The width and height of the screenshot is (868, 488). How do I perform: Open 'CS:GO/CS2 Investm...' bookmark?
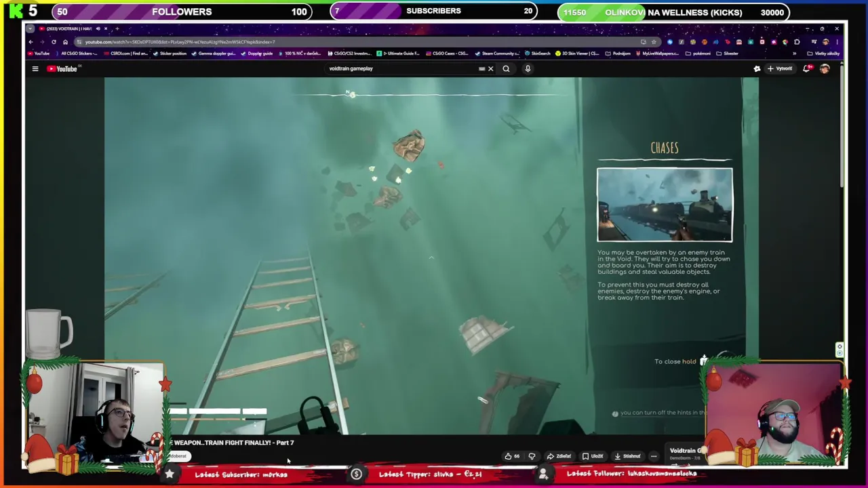[349, 54]
